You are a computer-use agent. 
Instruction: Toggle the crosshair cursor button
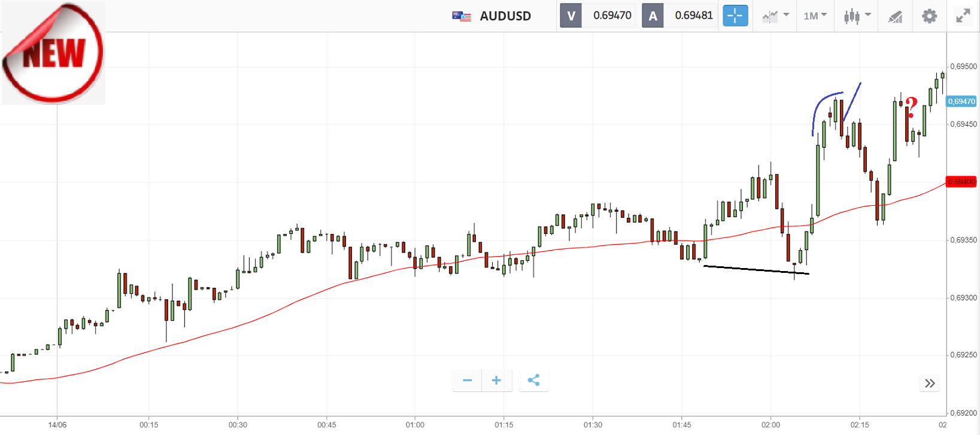click(735, 16)
